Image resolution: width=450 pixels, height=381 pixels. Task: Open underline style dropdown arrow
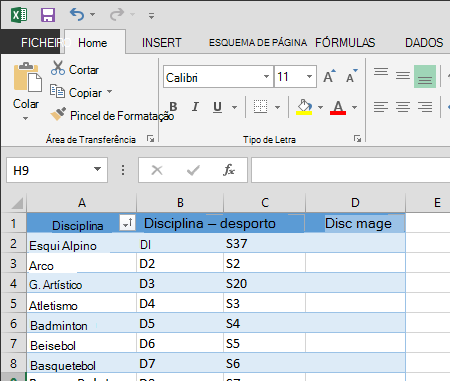[235, 107]
